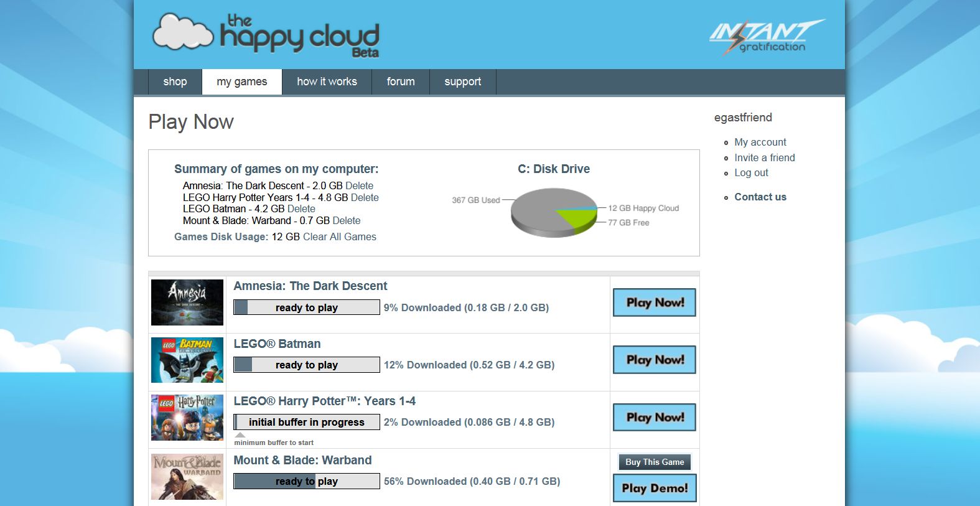
Task: Delete LEGO Harry Potter Years 1-4
Action: pyautogui.click(x=365, y=197)
